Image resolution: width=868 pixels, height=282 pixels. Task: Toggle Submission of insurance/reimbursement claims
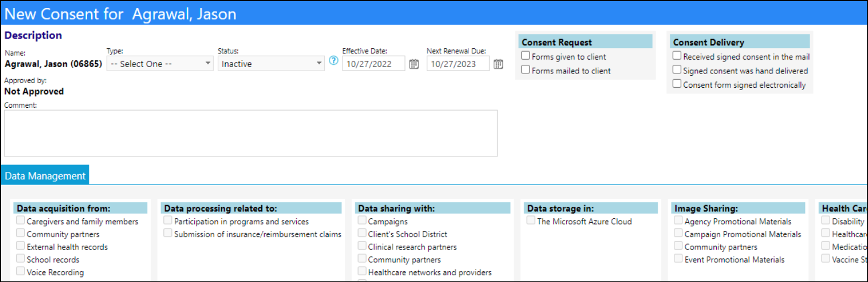pyautogui.click(x=168, y=233)
